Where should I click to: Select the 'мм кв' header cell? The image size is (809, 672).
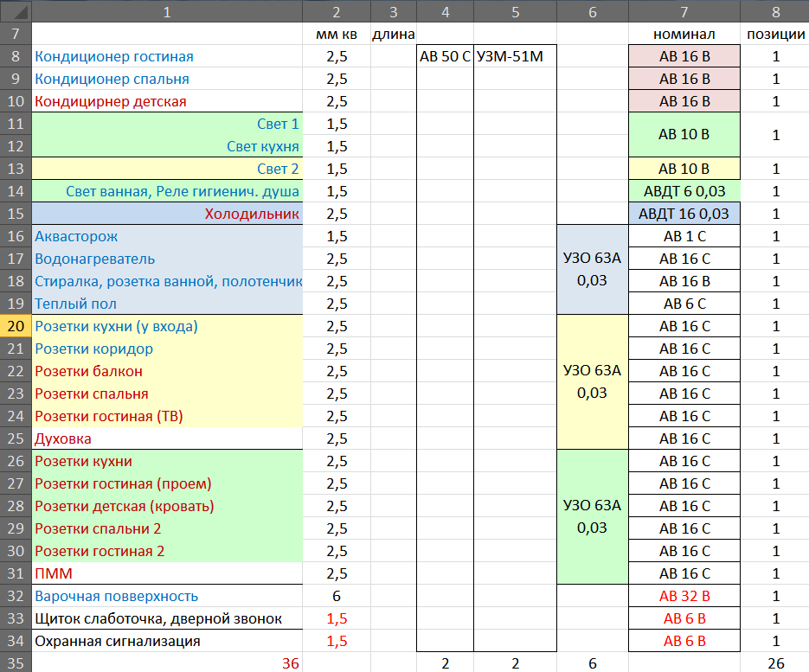[337, 34]
